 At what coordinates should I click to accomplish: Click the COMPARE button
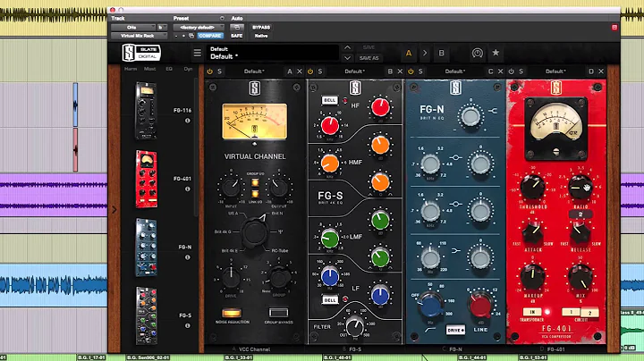(210, 36)
